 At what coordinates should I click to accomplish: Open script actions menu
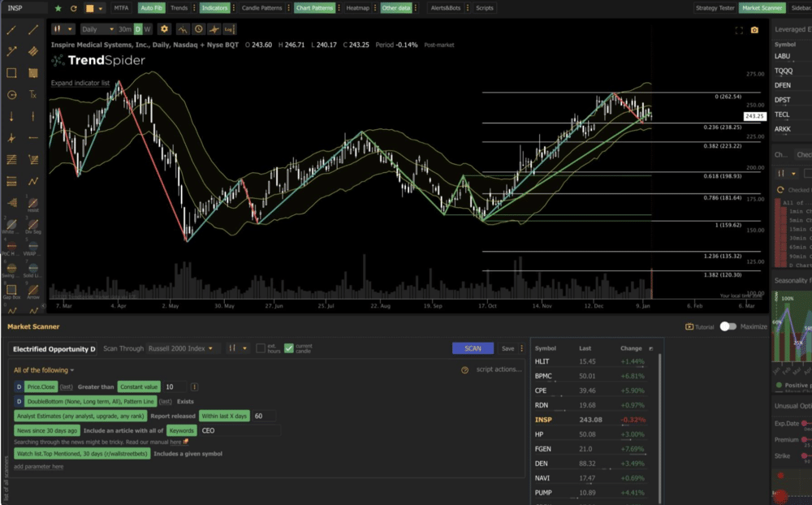[x=499, y=369]
